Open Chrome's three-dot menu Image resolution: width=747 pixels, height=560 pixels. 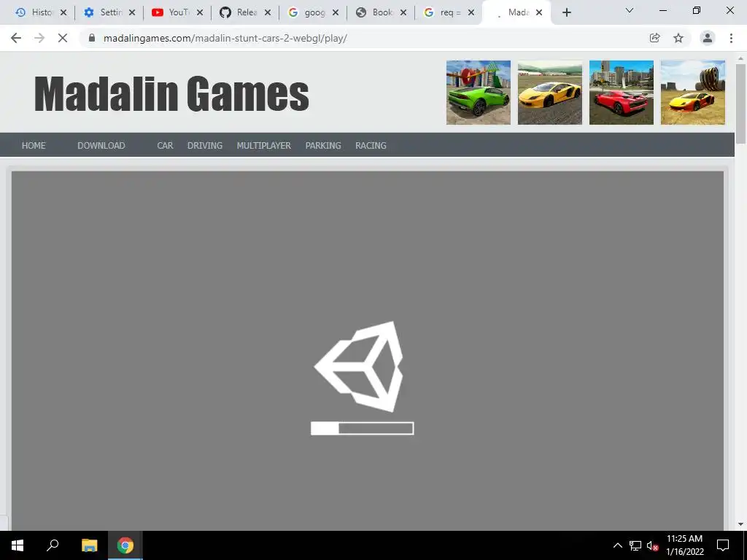(x=731, y=38)
